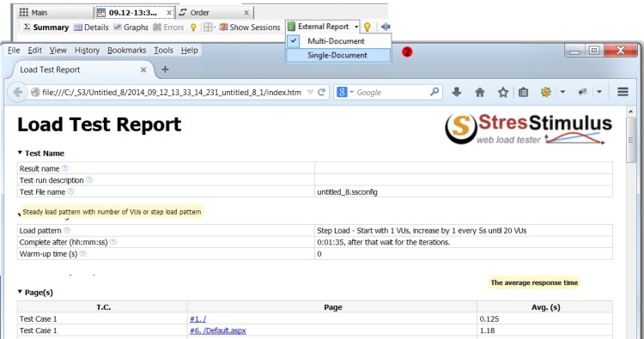Open the URL history dropdown arrow

[x=310, y=93]
